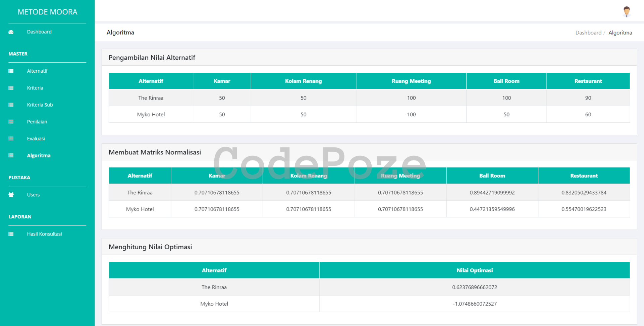The width and height of the screenshot is (644, 326).
Task: Click the Nilai Optimasi column header
Action: 474,270
